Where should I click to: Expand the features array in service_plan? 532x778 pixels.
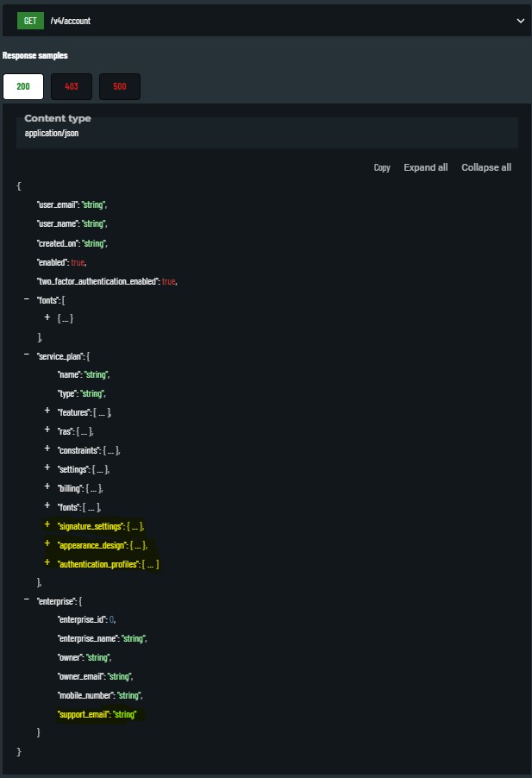[x=47, y=412]
